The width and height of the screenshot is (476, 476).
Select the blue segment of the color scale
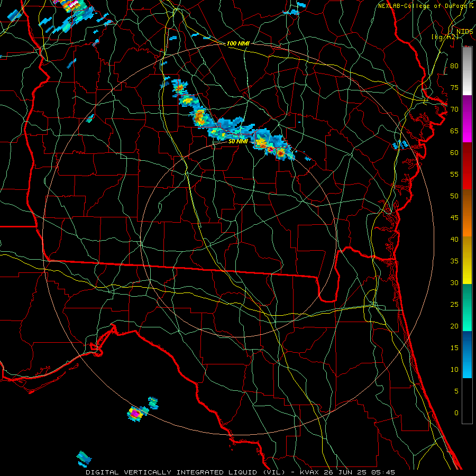click(467, 354)
